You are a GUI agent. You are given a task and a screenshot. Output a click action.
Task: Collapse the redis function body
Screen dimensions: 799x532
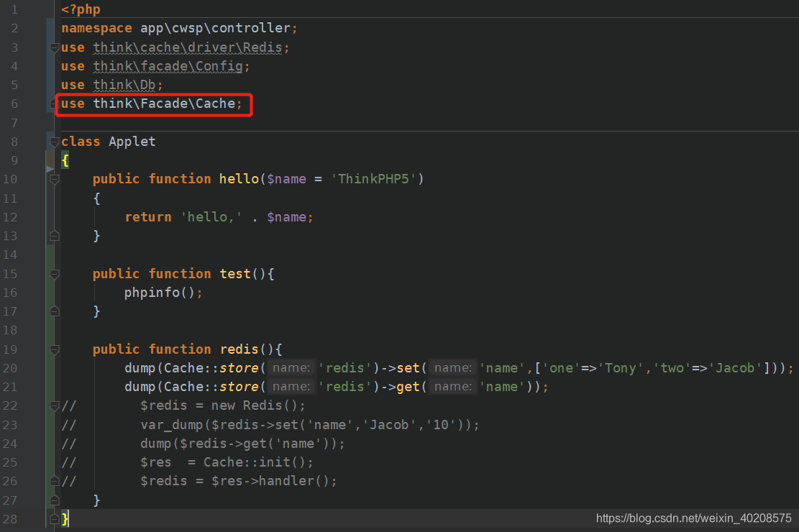[53, 349]
